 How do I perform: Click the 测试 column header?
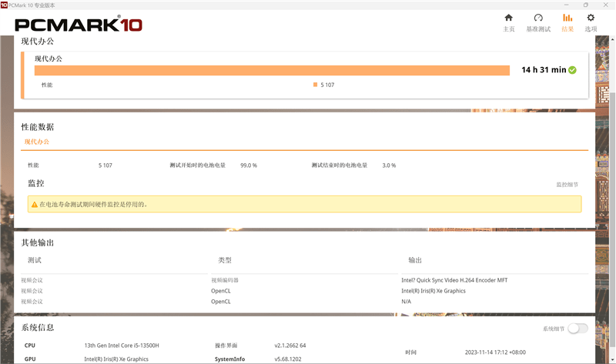coord(35,260)
